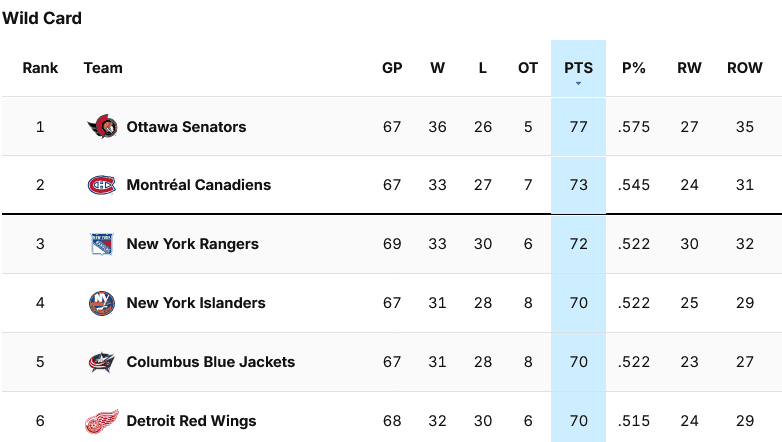Viewport: 782px width, 442px height.
Task: Toggle sort arrow under PTS header
Action: [579, 83]
